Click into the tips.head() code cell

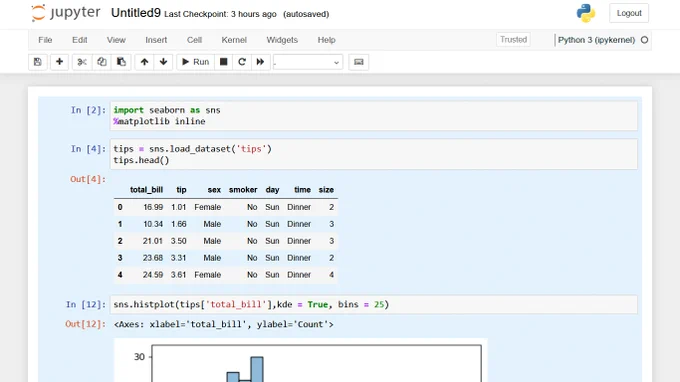(x=374, y=154)
